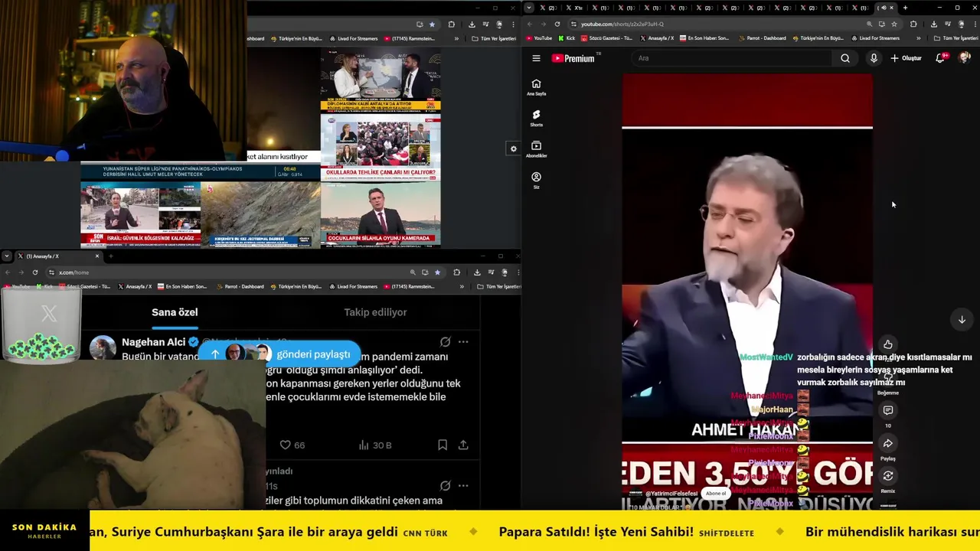Go to YouTube Premium home via logo
The height and width of the screenshot is (551, 980).
coord(573,58)
